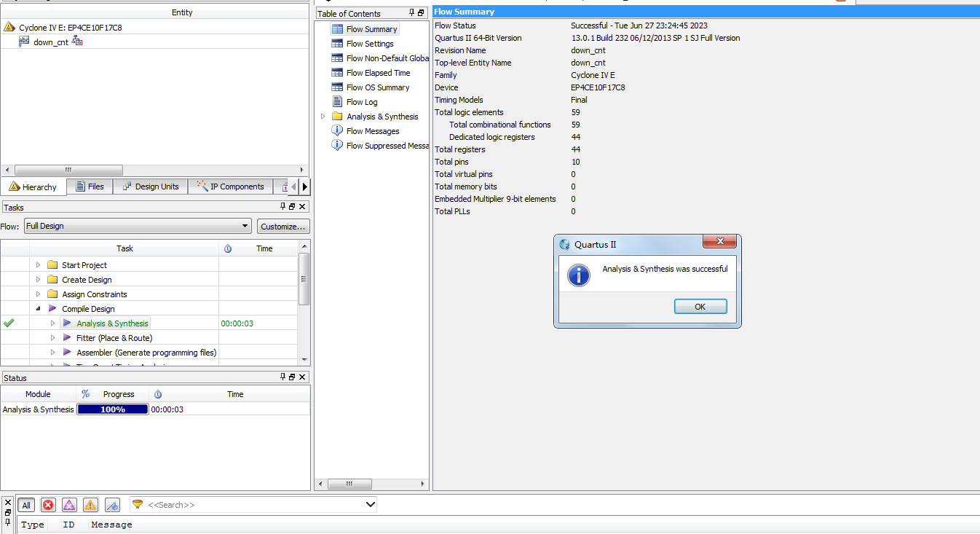Open Flow Settings report
The image size is (980, 534).
click(370, 44)
